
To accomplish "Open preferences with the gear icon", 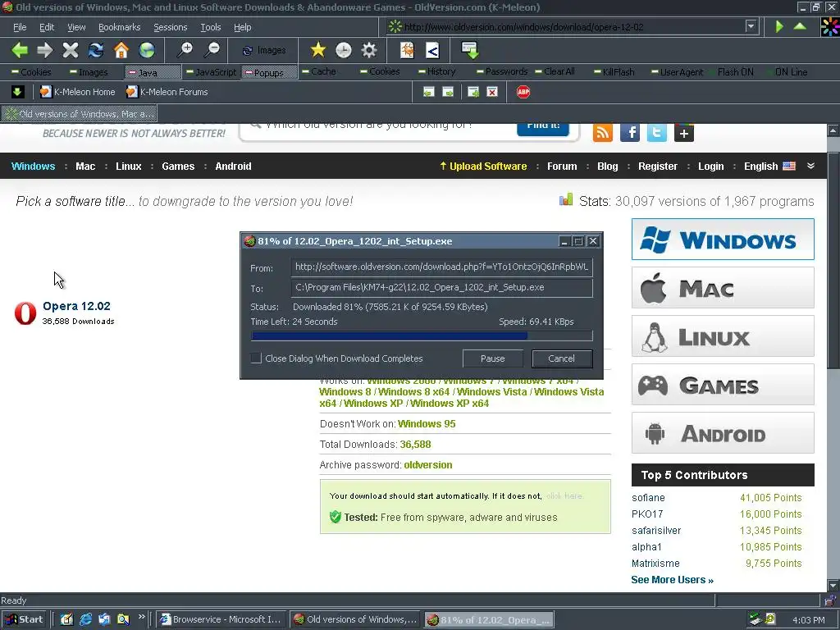I will (369, 50).
